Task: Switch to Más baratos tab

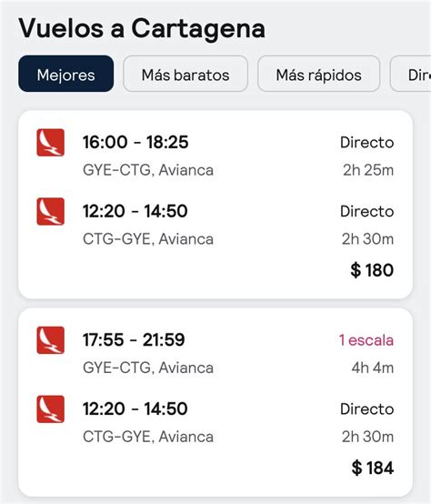Action: click(x=185, y=74)
